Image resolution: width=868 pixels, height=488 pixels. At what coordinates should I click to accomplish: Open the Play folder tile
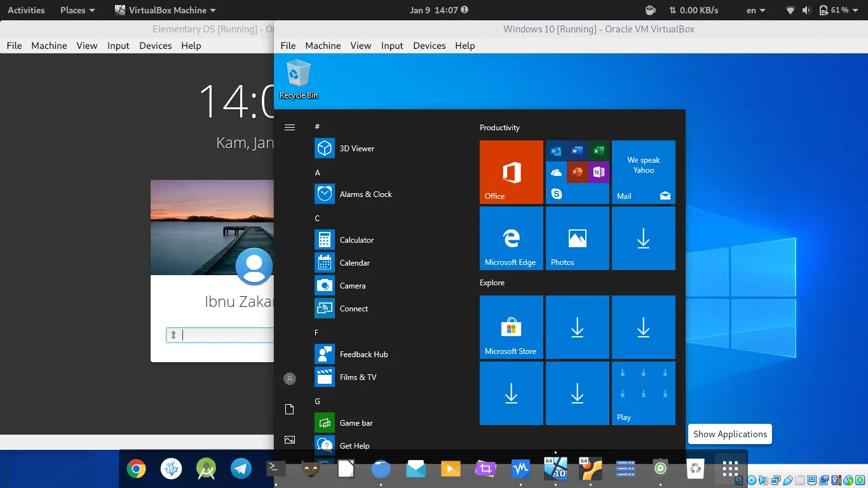click(x=644, y=393)
